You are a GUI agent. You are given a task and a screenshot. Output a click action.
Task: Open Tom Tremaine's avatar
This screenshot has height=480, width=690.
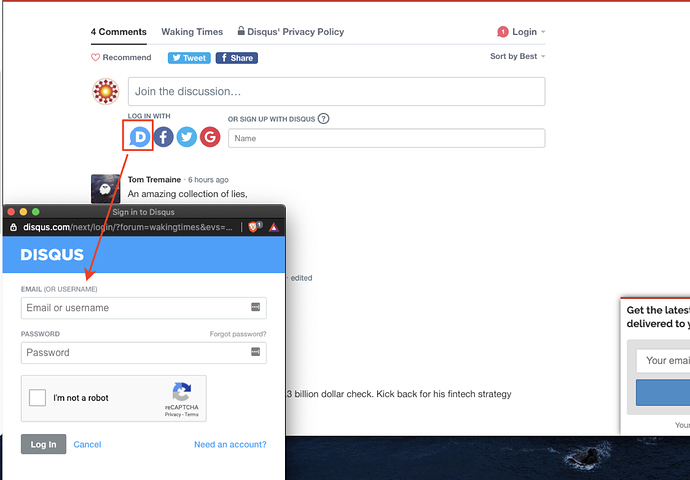[105, 189]
